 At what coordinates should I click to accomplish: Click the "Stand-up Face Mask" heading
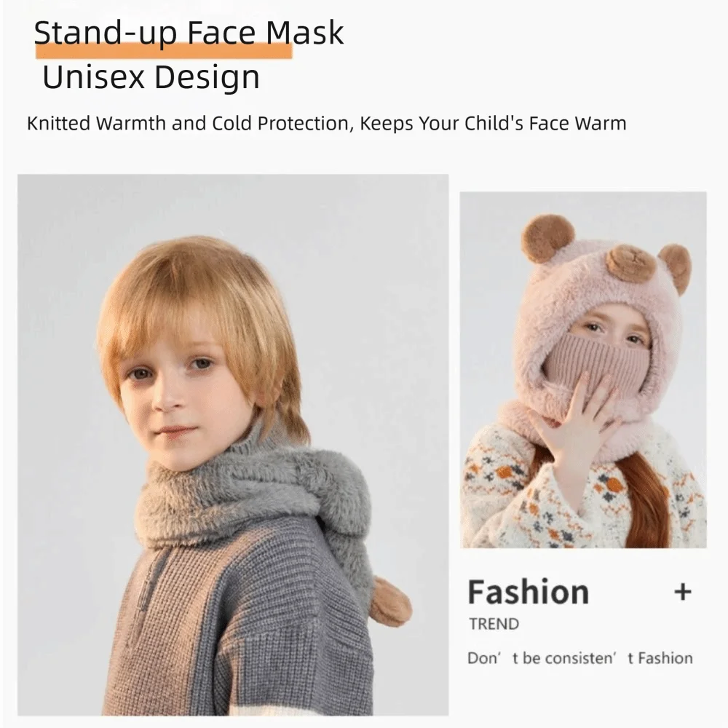189,33
